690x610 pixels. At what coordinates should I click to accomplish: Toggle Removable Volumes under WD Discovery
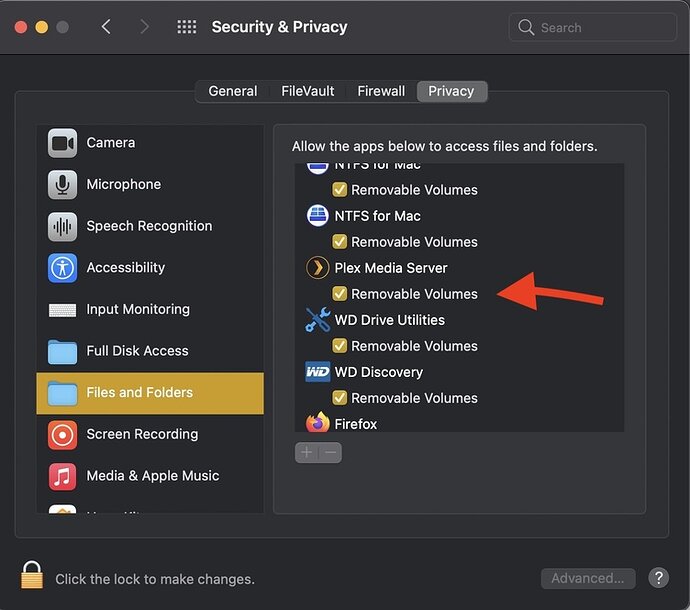(339, 398)
